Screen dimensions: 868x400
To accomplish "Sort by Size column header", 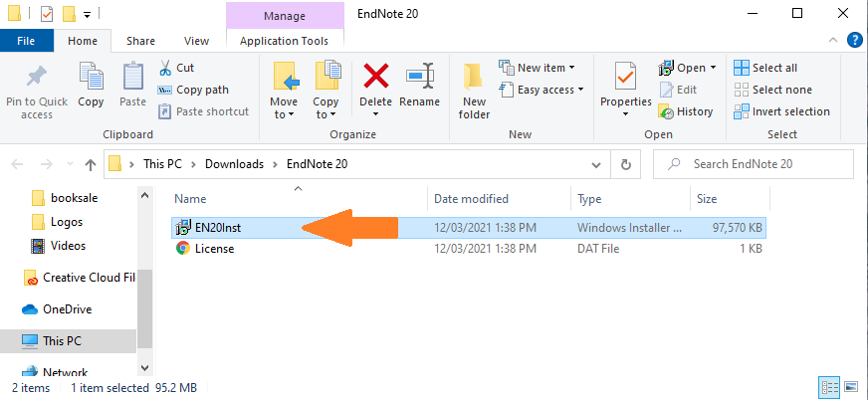I will (707, 199).
